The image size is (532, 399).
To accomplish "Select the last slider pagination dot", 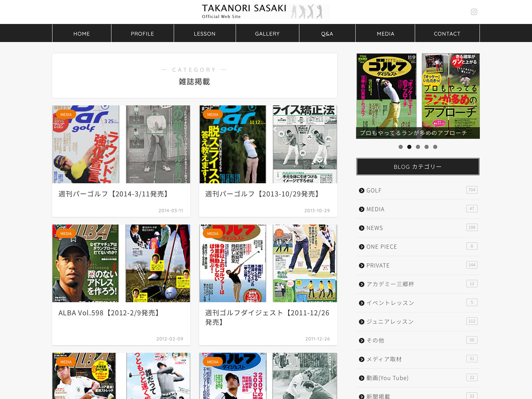I will [x=435, y=147].
